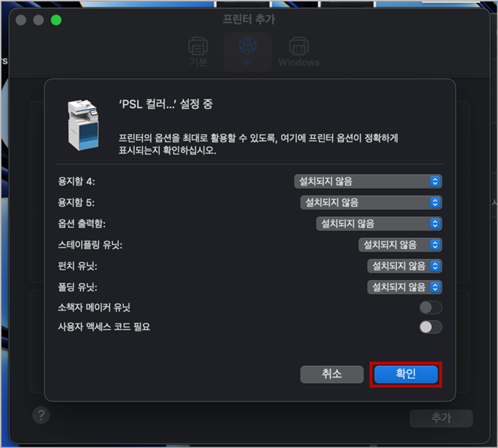Open the 펀치 유닛 dropdown
The image size is (498, 448).
tap(405, 266)
